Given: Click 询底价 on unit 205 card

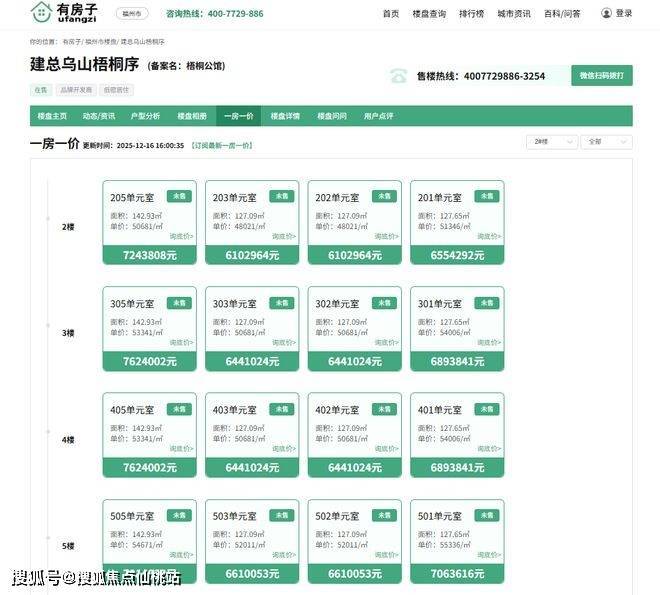Looking at the screenshot, I should pos(181,236).
